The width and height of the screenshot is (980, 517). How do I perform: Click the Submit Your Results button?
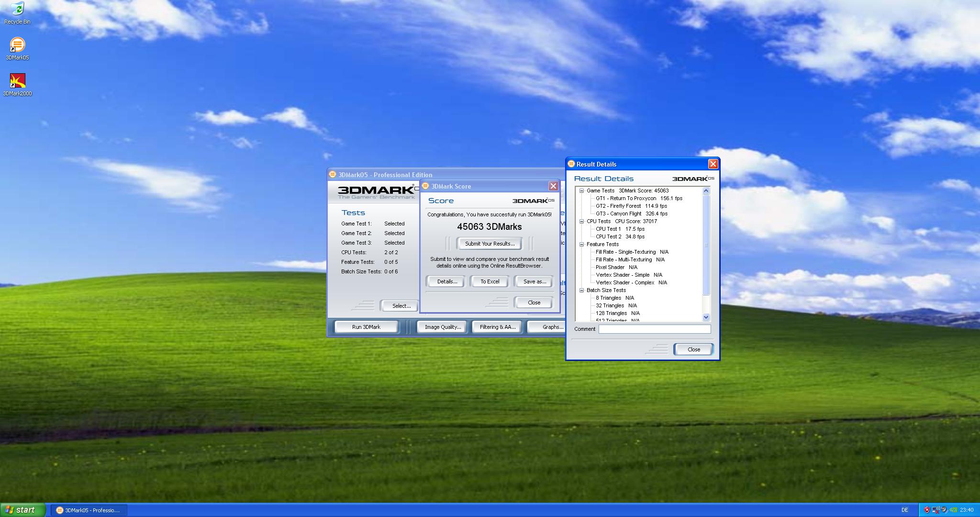click(490, 244)
